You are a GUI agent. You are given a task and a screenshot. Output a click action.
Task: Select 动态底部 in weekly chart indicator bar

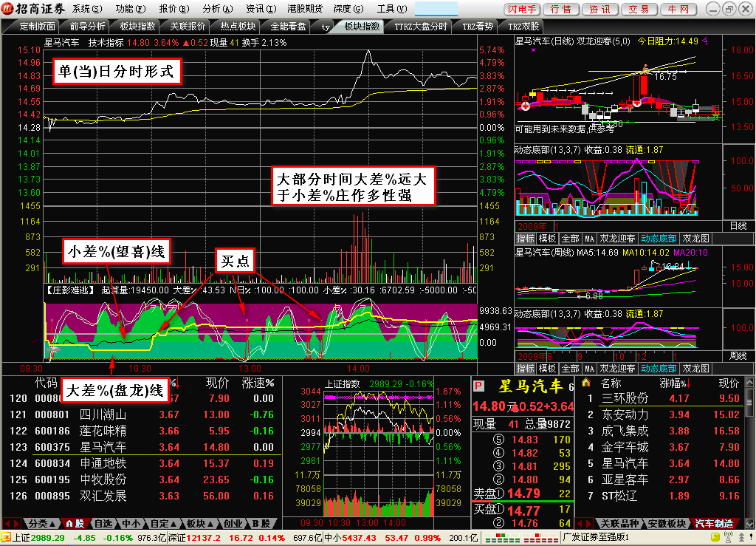pyautogui.click(x=659, y=369)
